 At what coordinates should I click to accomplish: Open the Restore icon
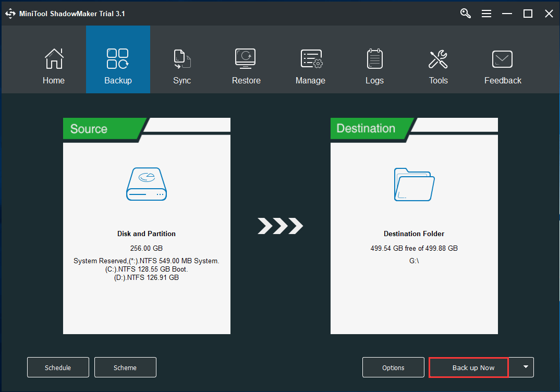(246, 58)
